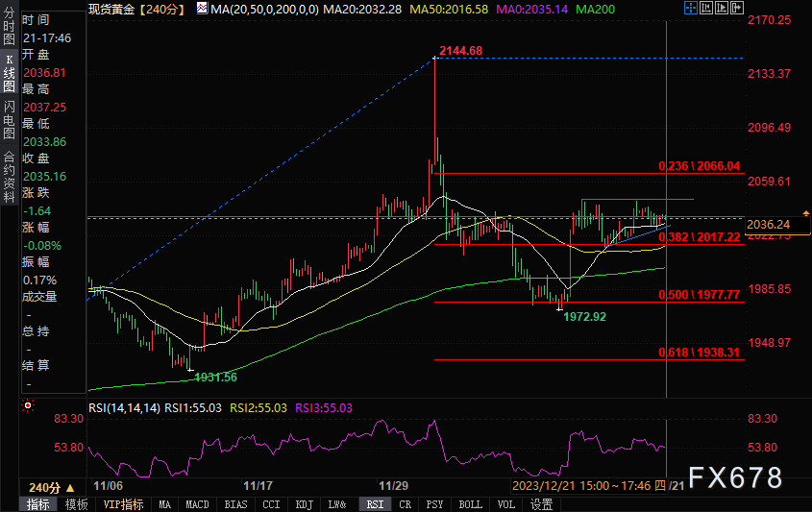Switch to the 分时图 side tab
Viewport: 812px width, 512px height.
[x=10, y=29]
